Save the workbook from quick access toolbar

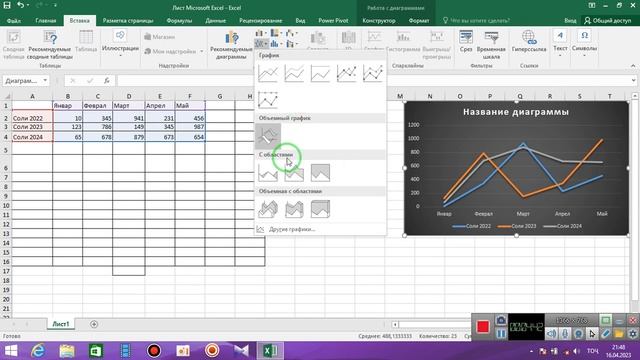tap(7, 5)
